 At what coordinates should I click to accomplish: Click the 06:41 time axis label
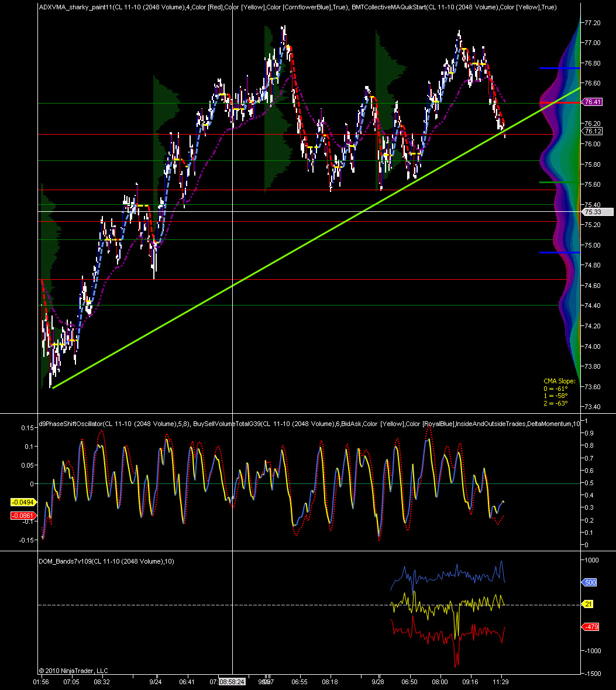187,682
